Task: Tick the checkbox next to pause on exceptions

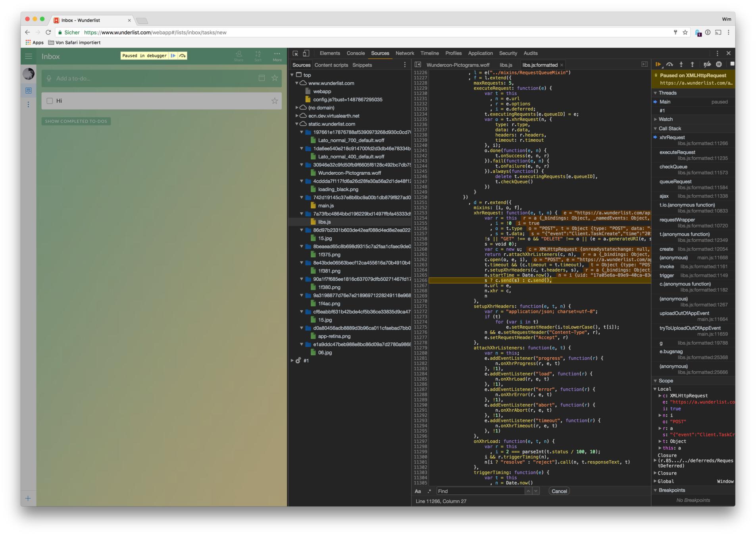Action: (732, 64)
